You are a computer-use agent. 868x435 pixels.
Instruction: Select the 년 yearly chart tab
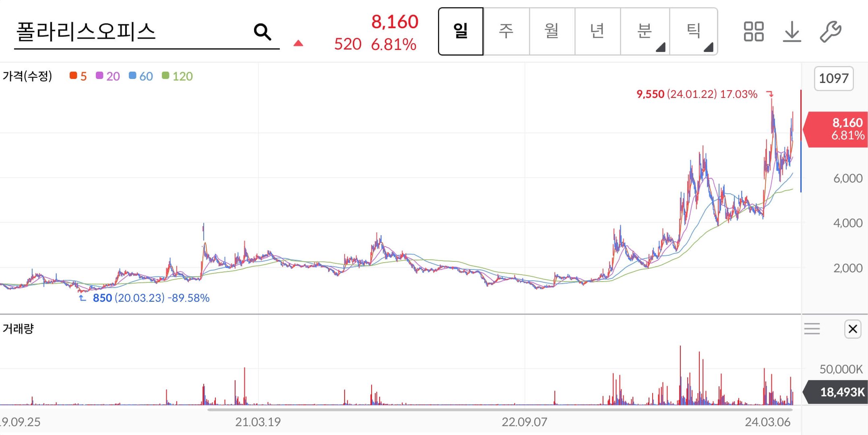[597, 31]
